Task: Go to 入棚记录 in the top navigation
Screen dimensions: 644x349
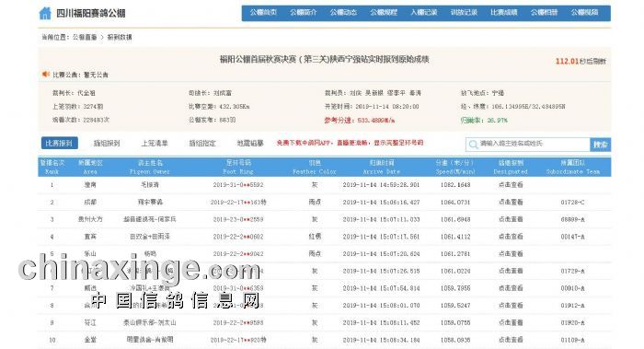Action: (x=424, y=12)
